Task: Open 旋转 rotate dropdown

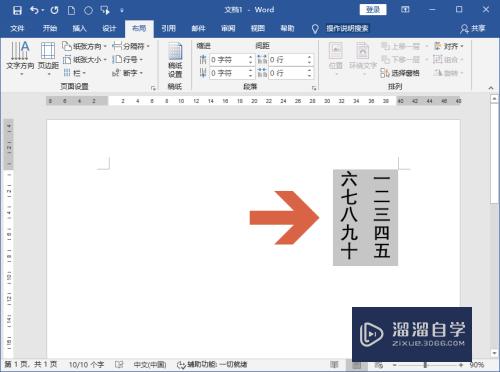Action: coord(449,73)
